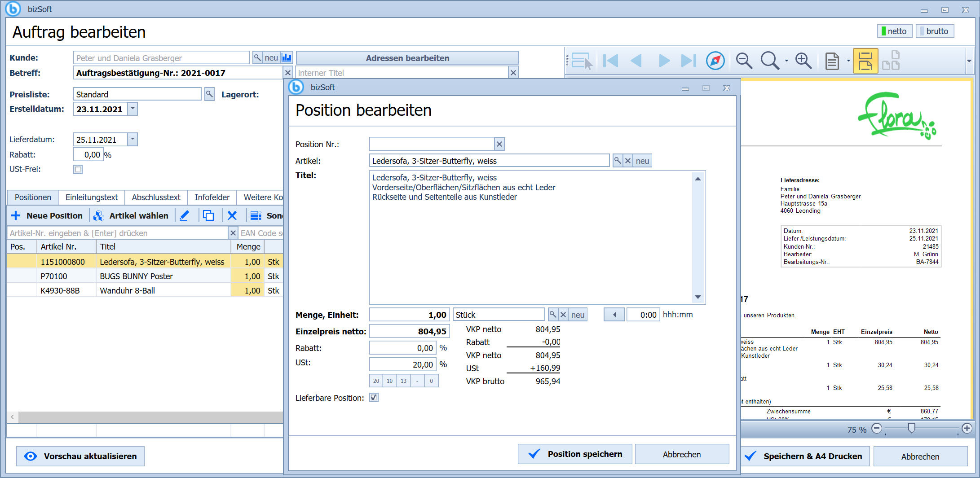Delete selected position with blue X icon
The height and width of the screenshot is (478, 980).
(232, 215)
